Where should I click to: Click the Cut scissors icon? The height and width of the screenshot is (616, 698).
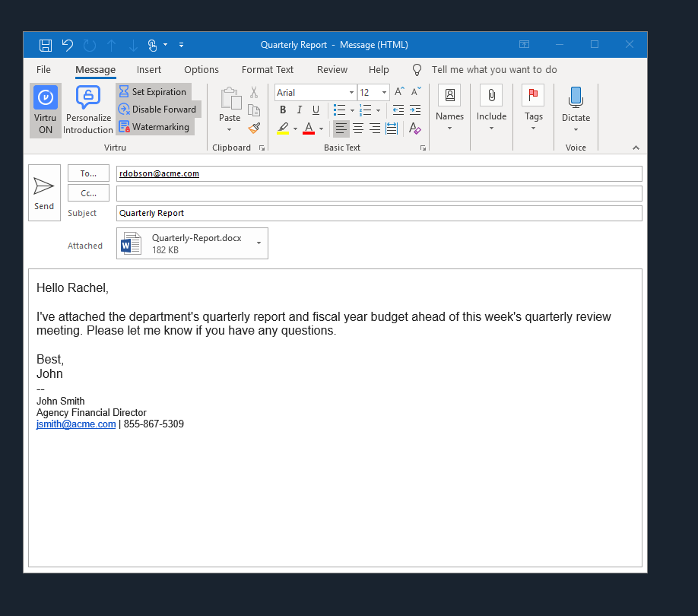254,92
